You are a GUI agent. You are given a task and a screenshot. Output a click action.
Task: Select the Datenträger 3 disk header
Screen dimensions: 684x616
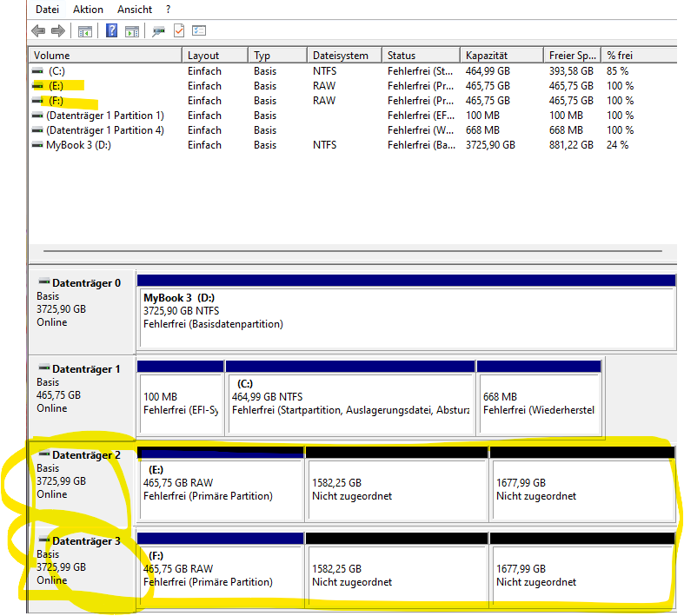point(82,570)
